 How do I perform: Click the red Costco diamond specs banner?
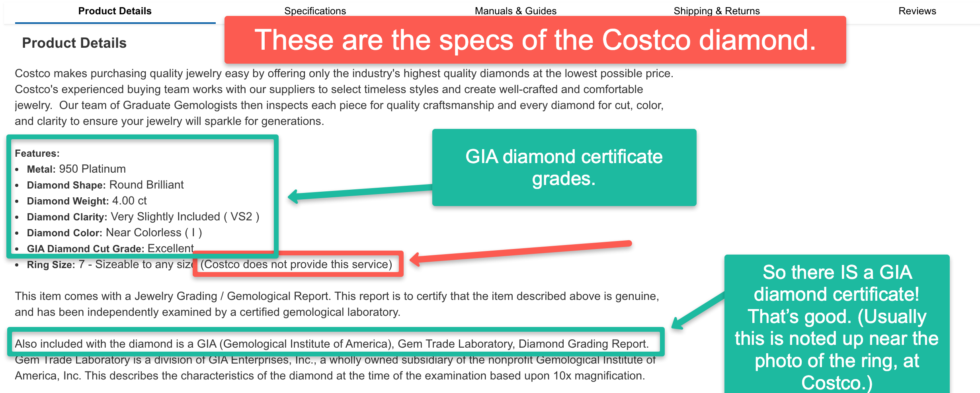[x=535, y=40]
